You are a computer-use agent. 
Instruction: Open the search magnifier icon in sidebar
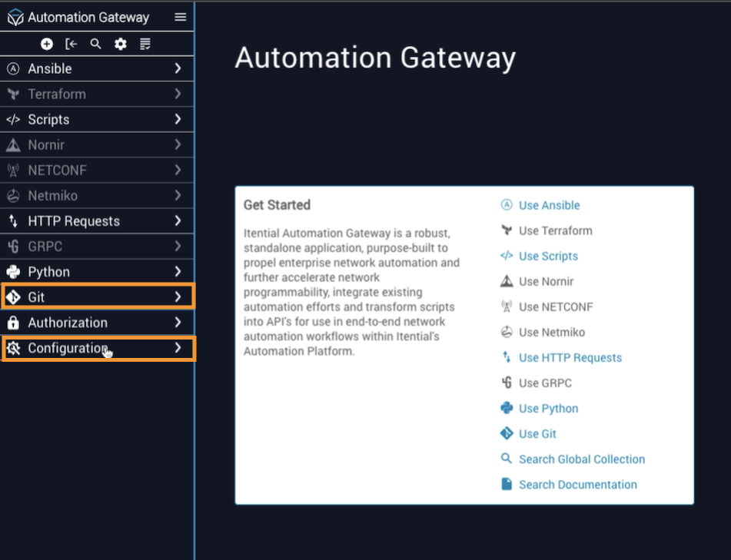pyautogui.click(x=95, y=44)
